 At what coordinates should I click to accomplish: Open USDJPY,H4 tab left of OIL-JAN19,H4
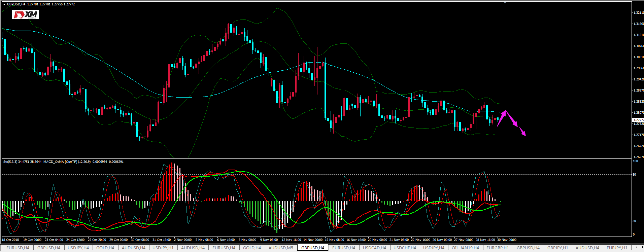[x=434, y=248]
